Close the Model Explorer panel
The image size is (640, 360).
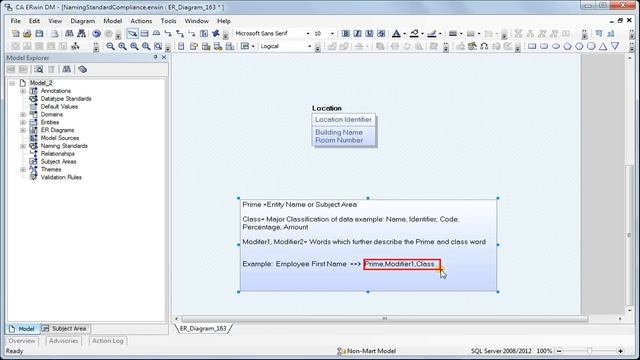click(164, 58)
